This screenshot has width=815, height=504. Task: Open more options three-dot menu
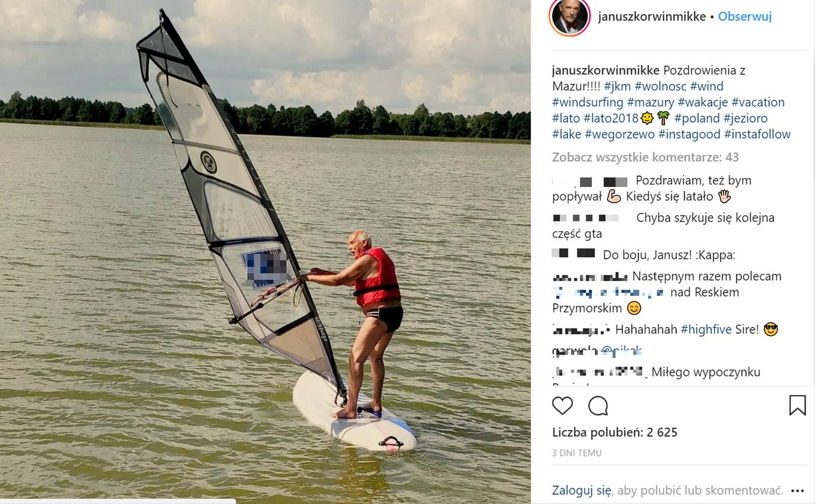[x=798, y=491]
